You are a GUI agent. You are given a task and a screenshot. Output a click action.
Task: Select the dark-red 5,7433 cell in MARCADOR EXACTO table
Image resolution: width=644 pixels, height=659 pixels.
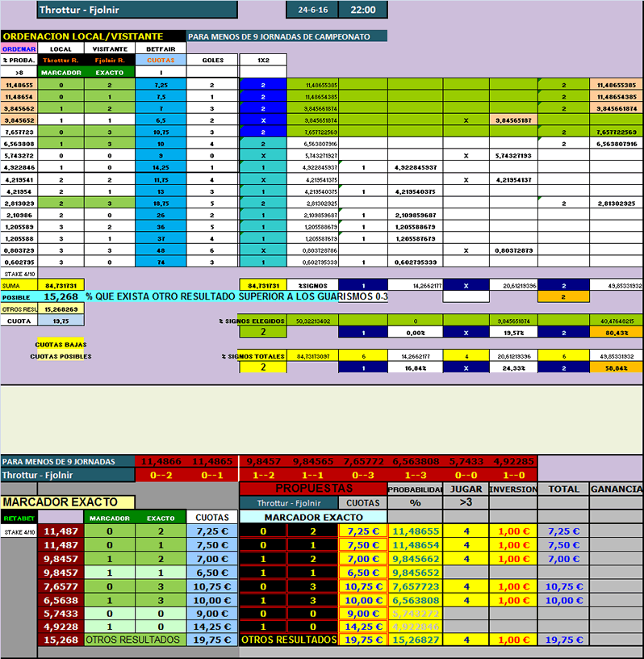[x=61, y=614]
